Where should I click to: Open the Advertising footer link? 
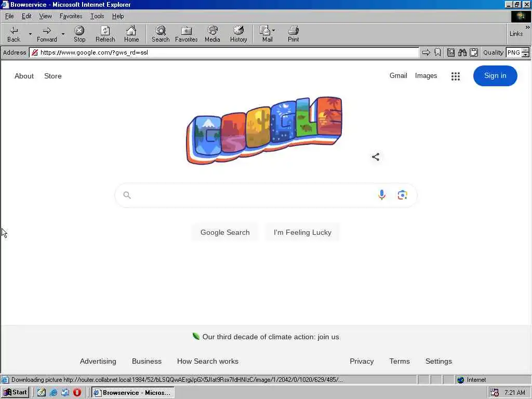[98, 362]
